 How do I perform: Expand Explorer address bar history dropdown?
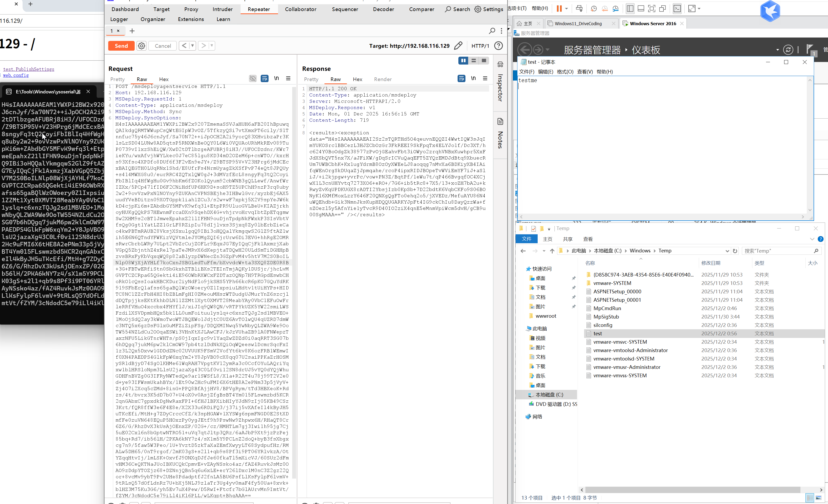tap(727, 251)
